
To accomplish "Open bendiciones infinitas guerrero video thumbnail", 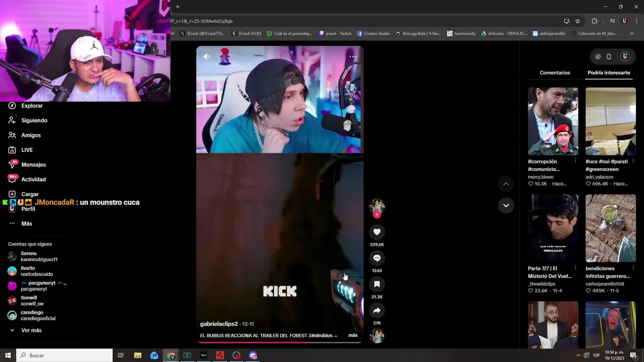I will (611, 228).
